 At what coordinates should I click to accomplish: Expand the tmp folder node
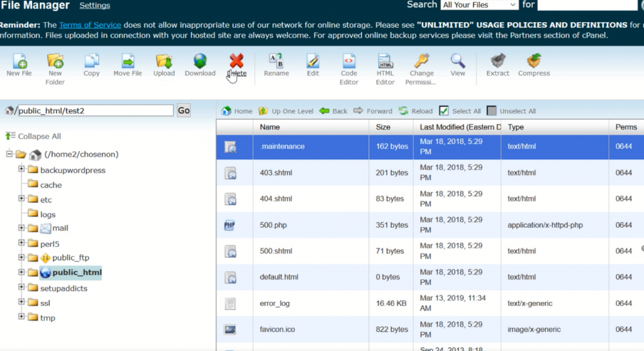coord(21,316)
